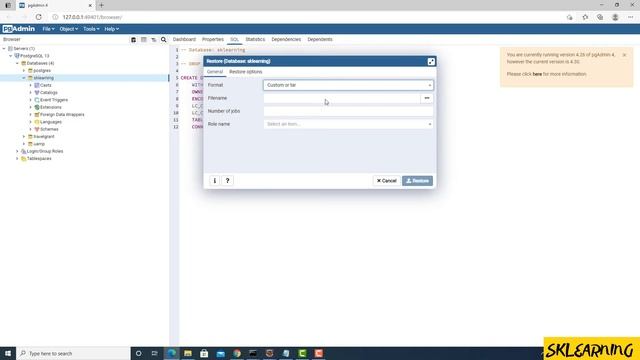Click inside the Filename input field
640x360 pixels.
(x=342, y=98)
